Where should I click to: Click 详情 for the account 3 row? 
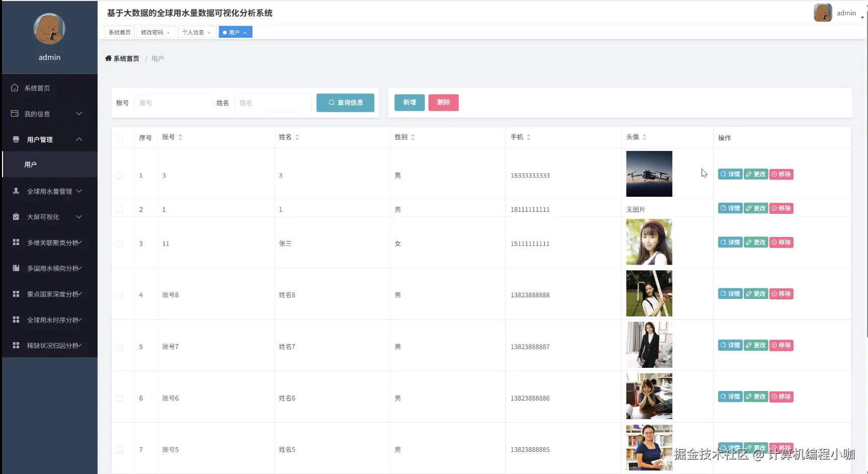[730, 174]
